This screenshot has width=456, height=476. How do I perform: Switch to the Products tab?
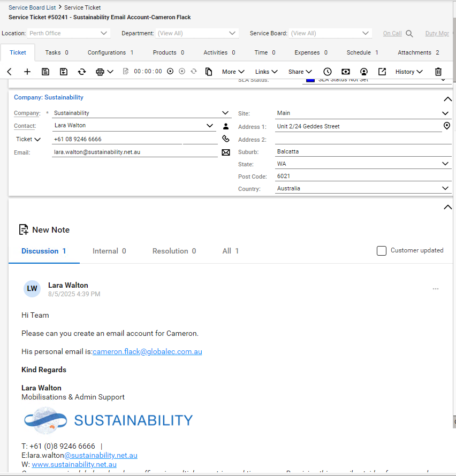click(x=169, y=52)
